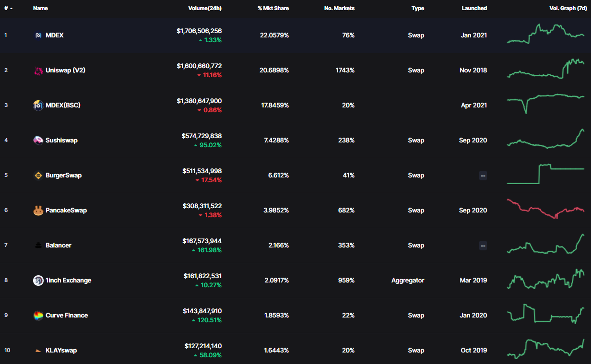
Task: View 1inch Exchange 7-day volume graph
Action: (546, 279)
